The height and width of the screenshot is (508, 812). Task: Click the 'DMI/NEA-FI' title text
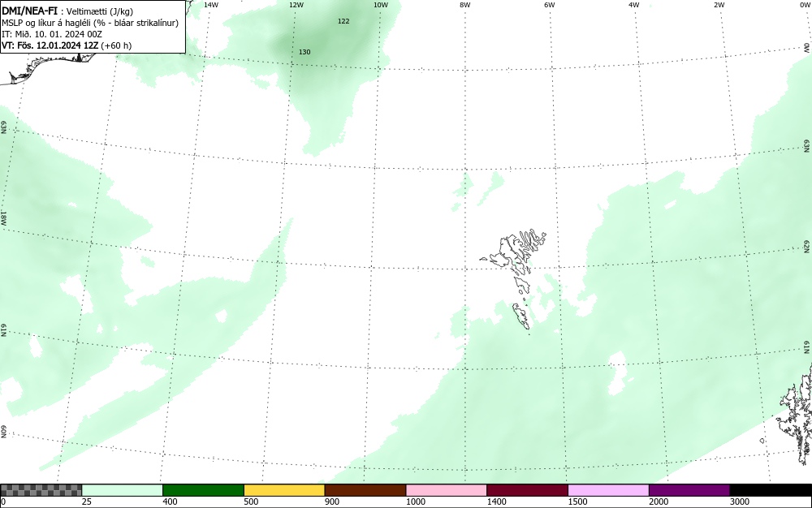coord(29,11)
